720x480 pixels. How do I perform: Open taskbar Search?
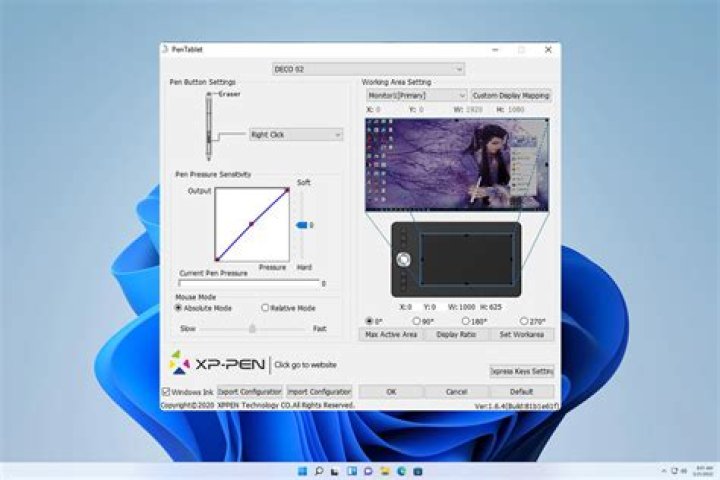pyautogui.click(x=319, y=471)
